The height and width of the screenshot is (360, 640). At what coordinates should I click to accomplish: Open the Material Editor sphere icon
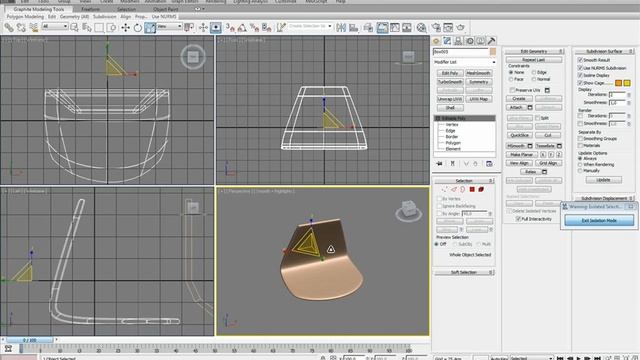point(422,28)
